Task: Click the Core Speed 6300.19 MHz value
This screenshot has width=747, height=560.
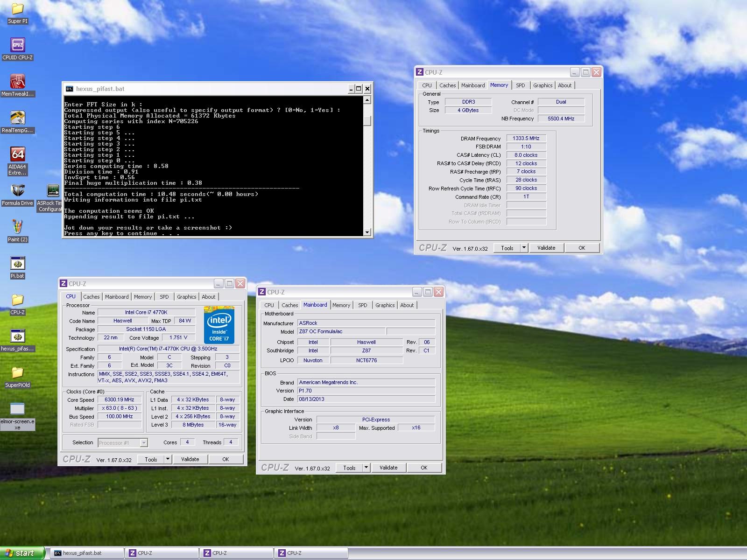Action: point(120,399)
